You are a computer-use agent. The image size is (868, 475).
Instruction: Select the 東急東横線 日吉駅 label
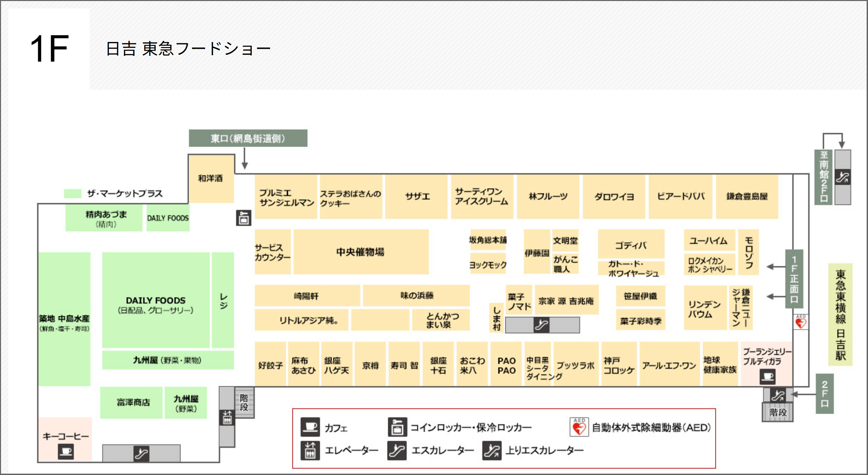click(841, 315)
